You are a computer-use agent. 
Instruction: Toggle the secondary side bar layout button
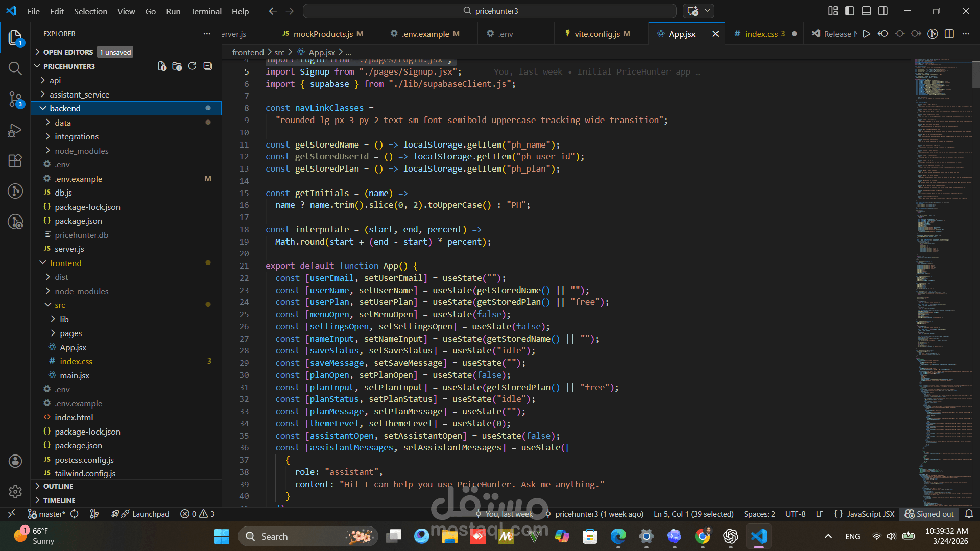(x=882, y=11)
